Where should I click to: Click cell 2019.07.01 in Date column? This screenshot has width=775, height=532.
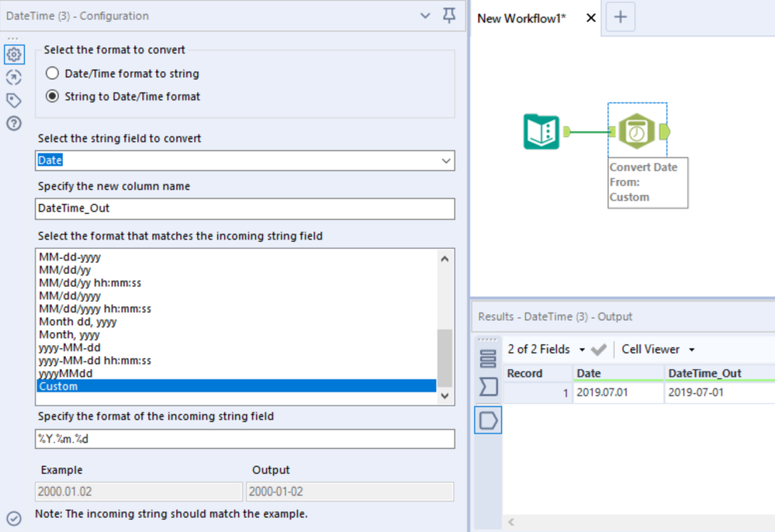point(618,392)
